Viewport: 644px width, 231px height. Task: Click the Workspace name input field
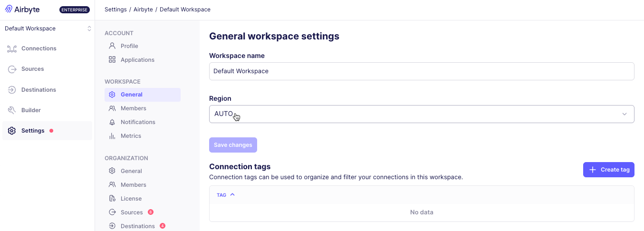[421, 71]
